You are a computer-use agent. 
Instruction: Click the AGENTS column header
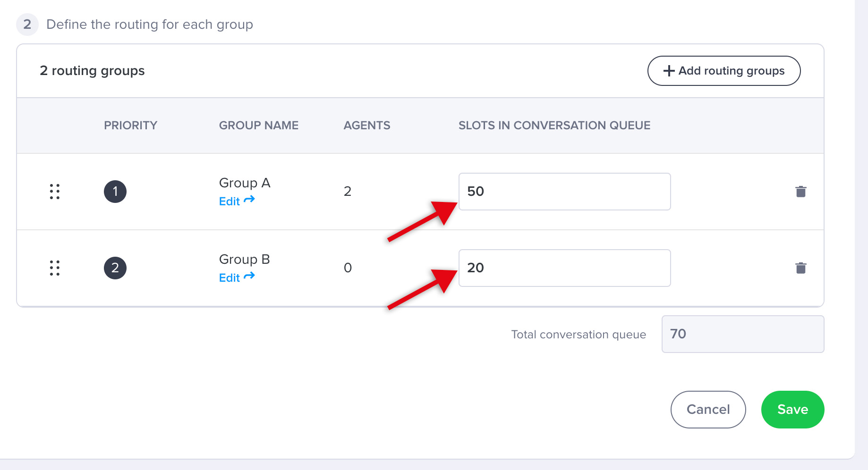(x=366, y=126)
